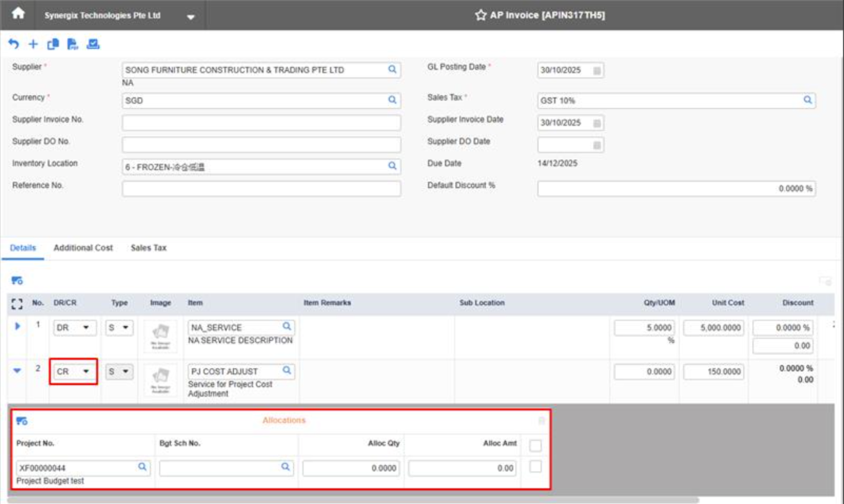This screenshot has height=504, width=844.
Task: Open the GL Posting Date calendar picker
Action: 597,71
